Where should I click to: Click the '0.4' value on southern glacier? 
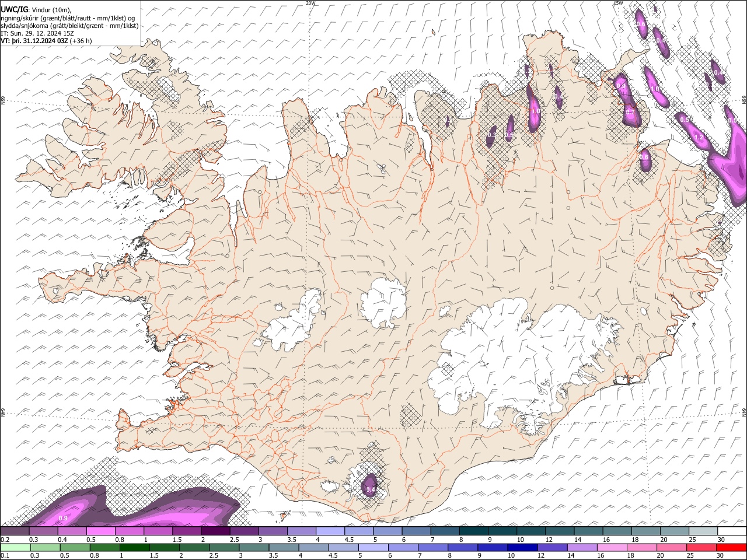pos(370,489)
